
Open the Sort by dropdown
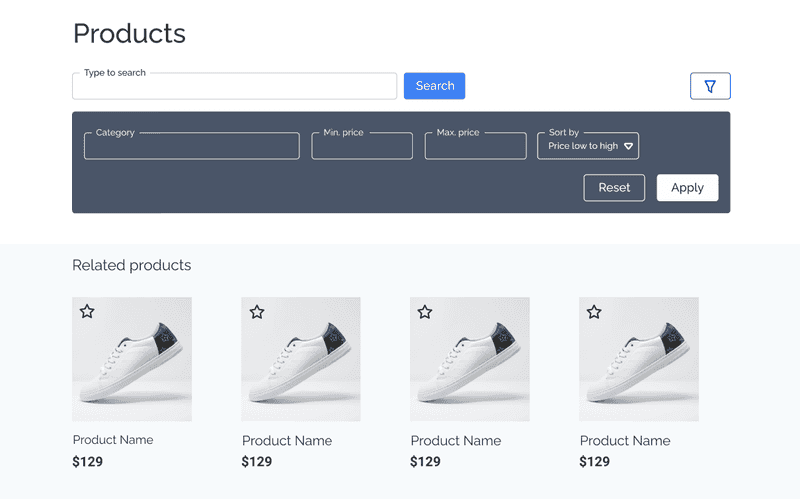[588, 146]
